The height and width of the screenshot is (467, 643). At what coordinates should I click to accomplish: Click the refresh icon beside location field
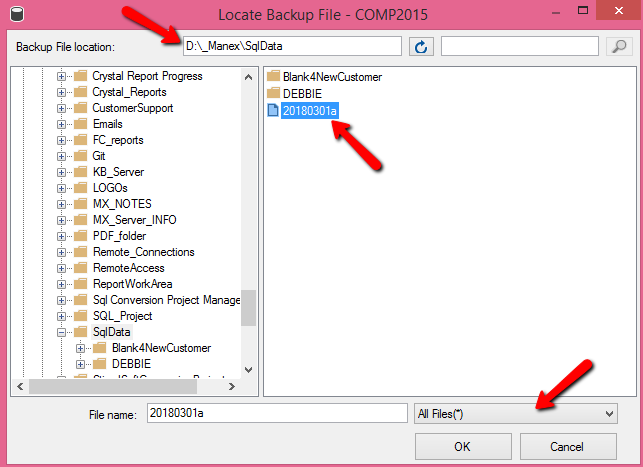pos(421,47)
